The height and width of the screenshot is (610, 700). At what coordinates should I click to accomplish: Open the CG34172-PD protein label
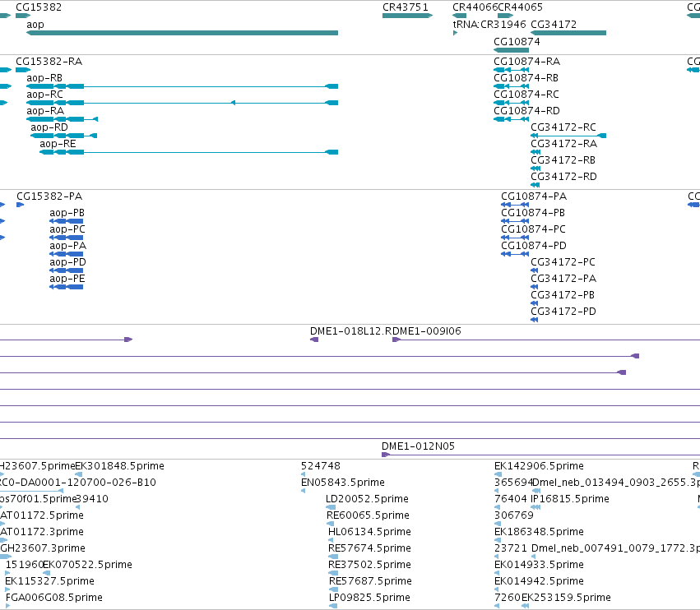[563, 312]
